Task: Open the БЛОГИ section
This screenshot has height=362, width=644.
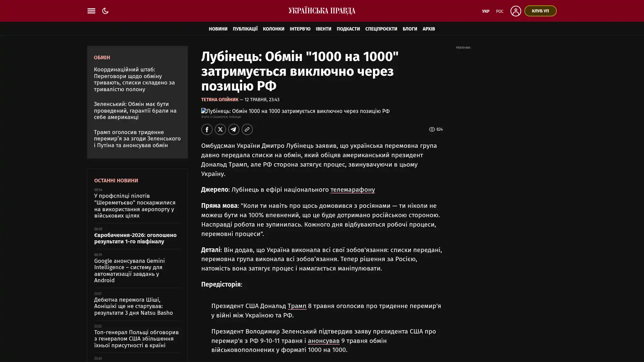Action: pos(410,29)
